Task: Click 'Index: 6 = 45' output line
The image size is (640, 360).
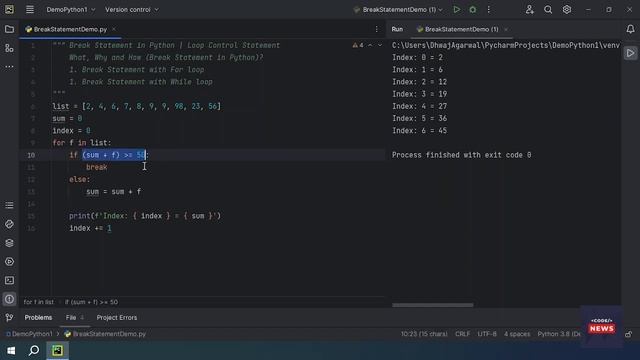Action: [x=419, y=131]
